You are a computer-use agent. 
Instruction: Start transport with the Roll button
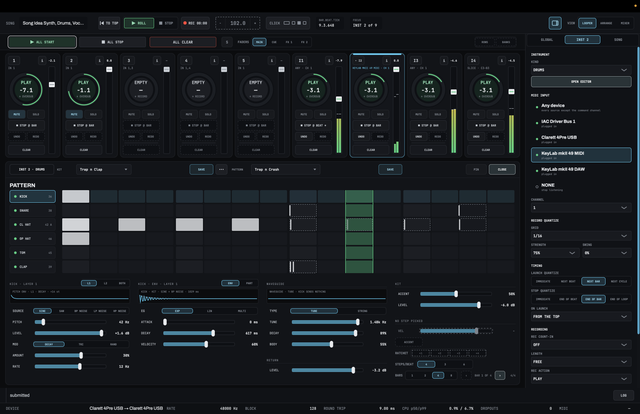(139, 23)
